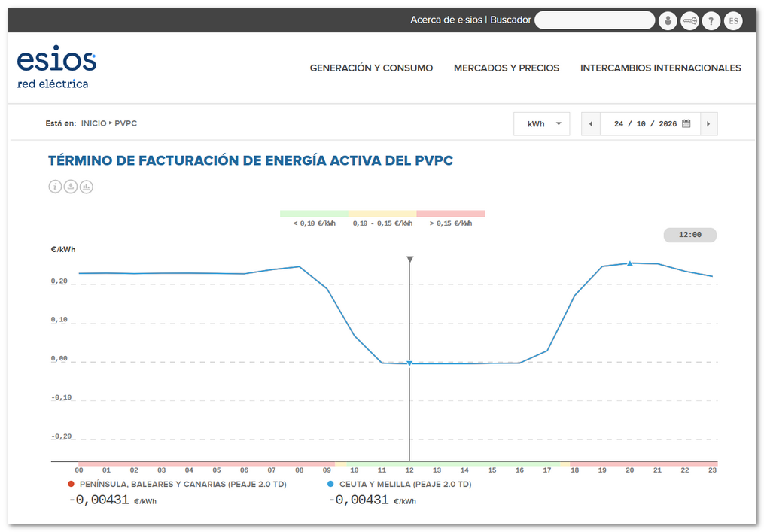Open the bar chart analysis icon
Image resolution: width=764 pixels, height=532 pixels.
click(87, 187)
